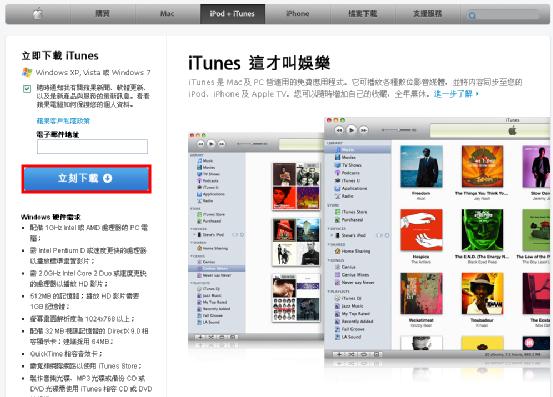Click rewind button in the back iTunes window
The image size is (553, 397).
tap(201, 143)
